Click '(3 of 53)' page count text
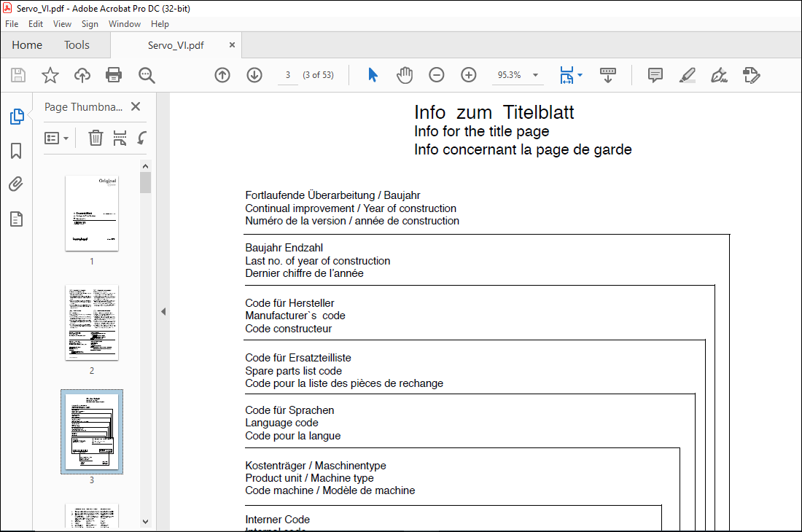Image resolution: width=802 pixels, height=532 pixels. click(x=318, y=75)
